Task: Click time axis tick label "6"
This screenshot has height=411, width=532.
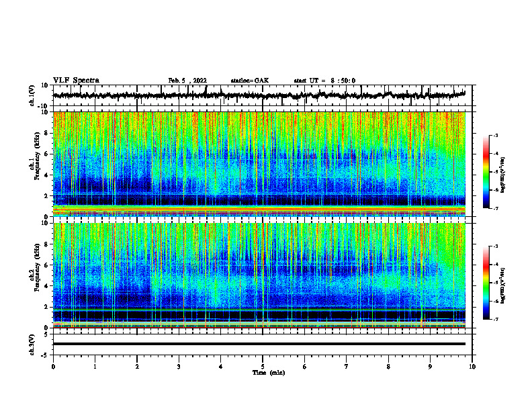Action: click(305, 367)
